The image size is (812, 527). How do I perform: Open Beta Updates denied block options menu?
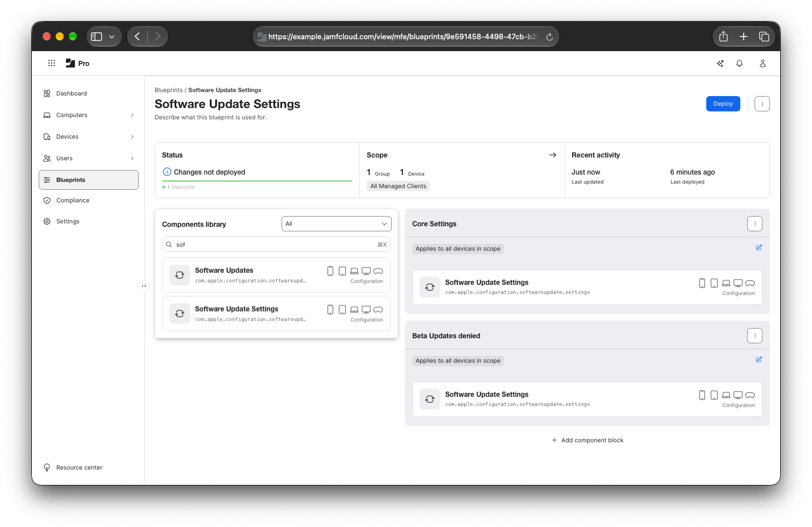[x=755, y=336]
